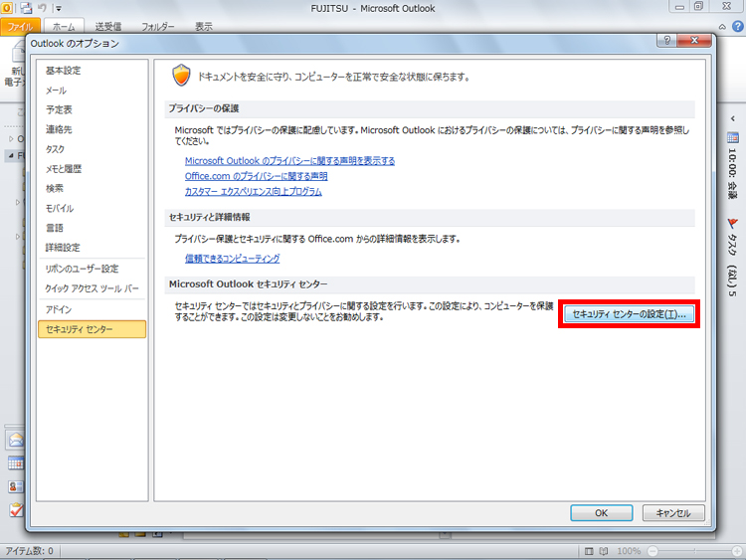The image size is (746, 560).
Task: Click the 100% zoom level in status bar
Action: click(629, 551)
